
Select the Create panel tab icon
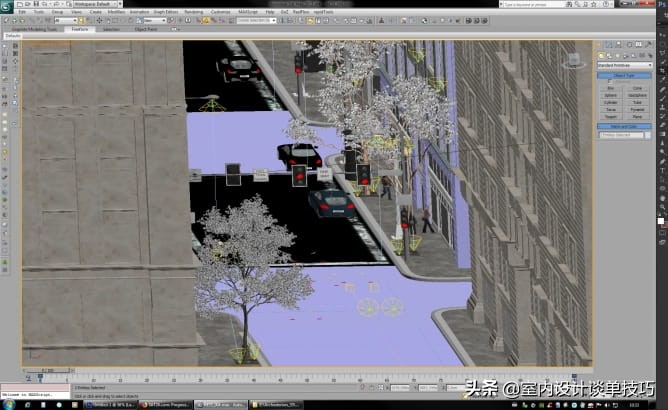coord(602,45)
